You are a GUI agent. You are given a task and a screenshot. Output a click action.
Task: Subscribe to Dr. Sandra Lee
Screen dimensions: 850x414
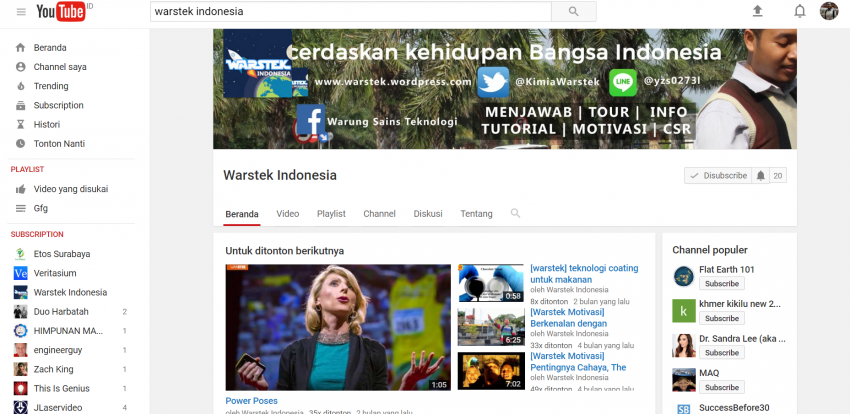(722, 353)
